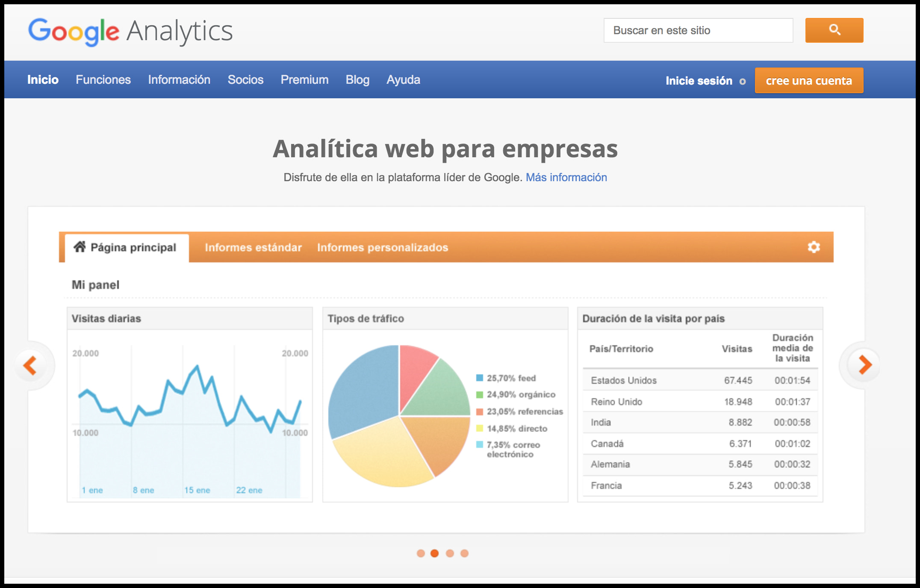Click the cree una cuenta button
The image size is (920, 588).
point(809,80)
